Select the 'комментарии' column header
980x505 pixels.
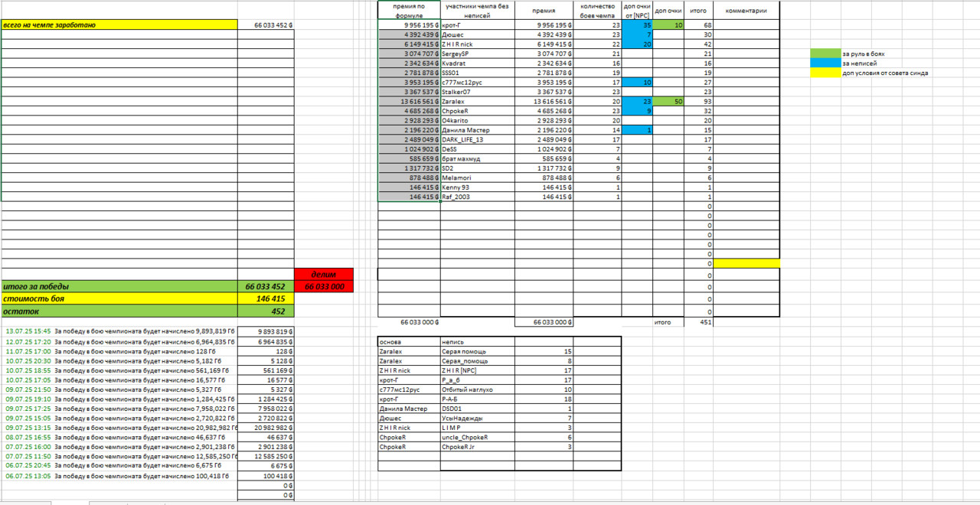[x=746, y=11]
